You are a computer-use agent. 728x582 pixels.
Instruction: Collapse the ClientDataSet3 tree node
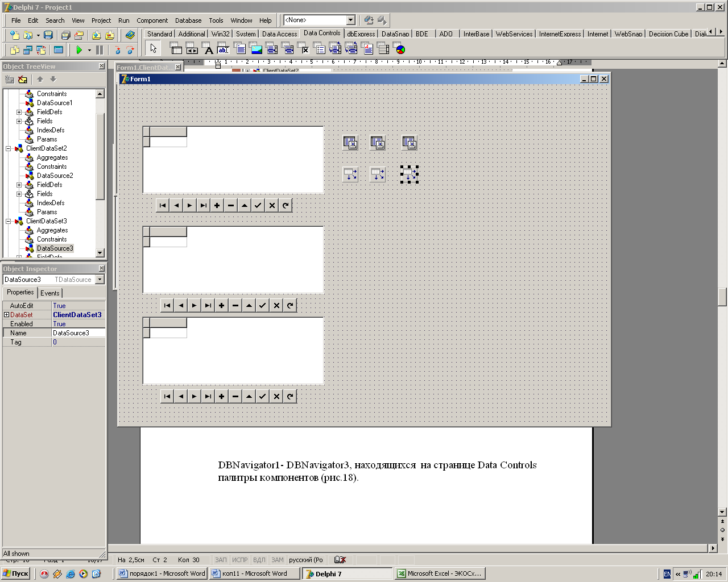tap(9, 221)
